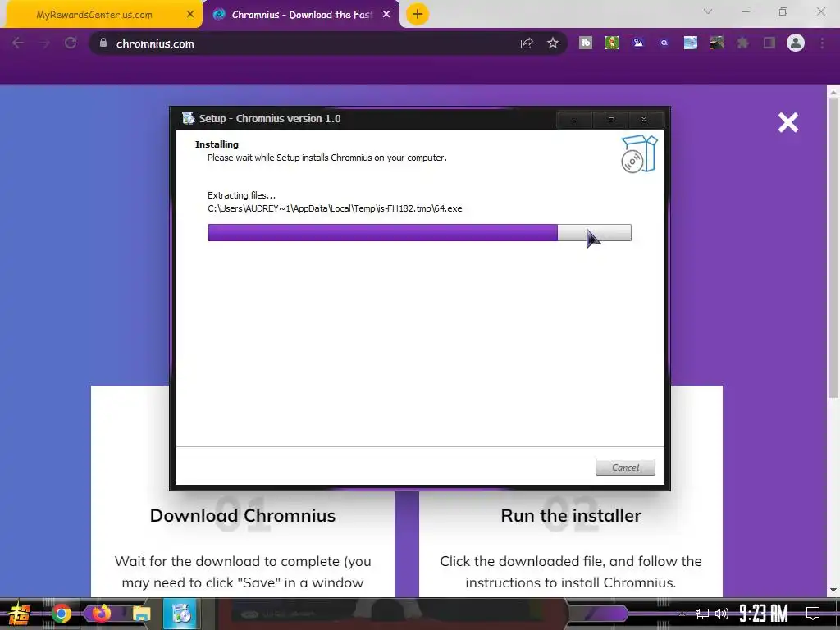The width and height of the screenshot is (840, 630).
Task: Open a new browser tab
Action: pyautogui.click(x=418, y=14)
